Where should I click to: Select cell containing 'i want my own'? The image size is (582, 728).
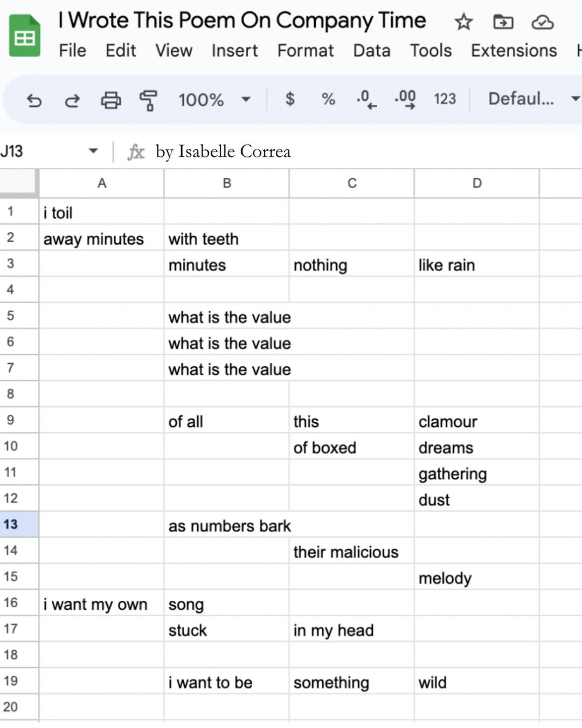tap(101, 603)
